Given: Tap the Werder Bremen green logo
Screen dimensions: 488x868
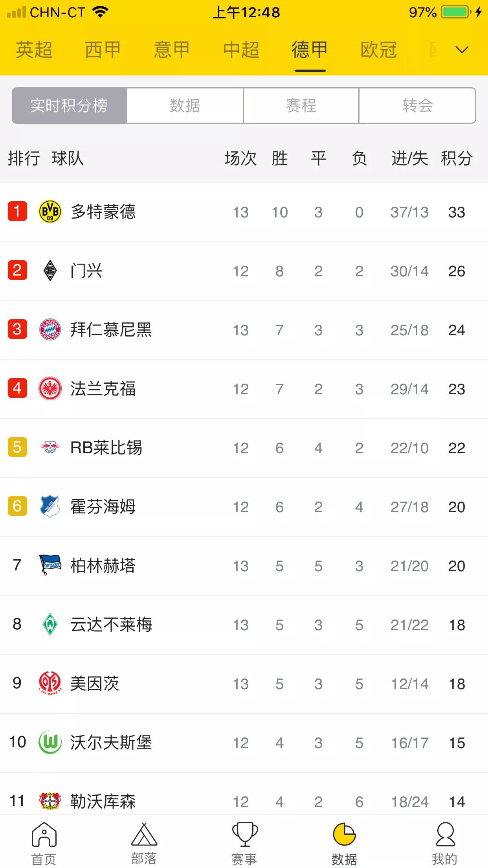Looking at the screenshot, I should pyautogui.click(x=50, y=624).
